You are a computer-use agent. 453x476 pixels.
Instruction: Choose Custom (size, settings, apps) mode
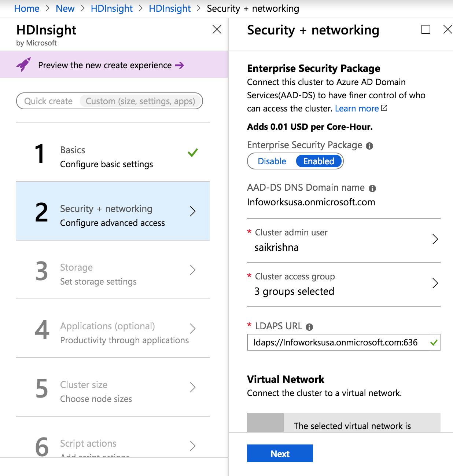[x=140, y=101]
